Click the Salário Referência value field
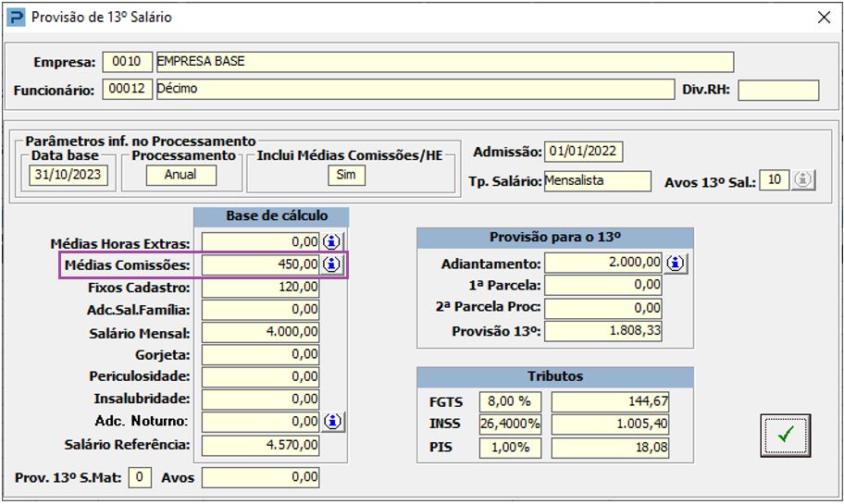The width and height of the screenshot is (844, 504). 261,445
